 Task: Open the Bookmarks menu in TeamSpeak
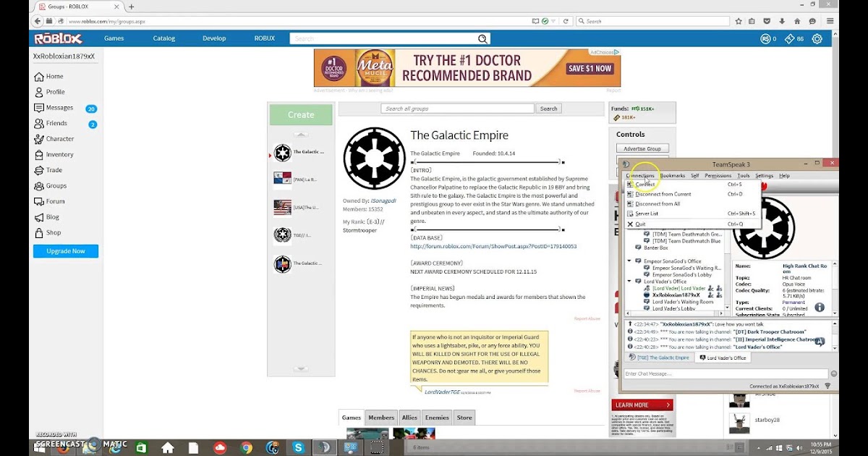tap(673, 176)
